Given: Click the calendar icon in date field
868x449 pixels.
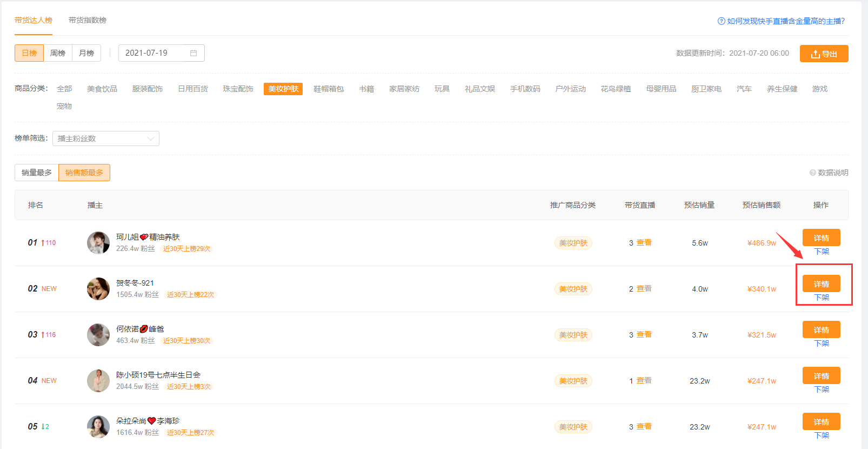Looking at the screenshot, I should click(193, 53).
